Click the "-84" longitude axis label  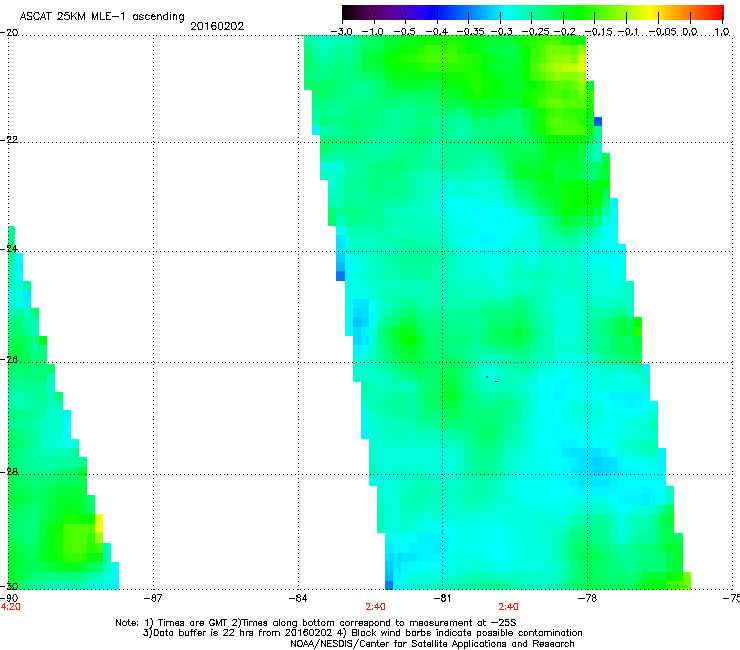(298, 599)
